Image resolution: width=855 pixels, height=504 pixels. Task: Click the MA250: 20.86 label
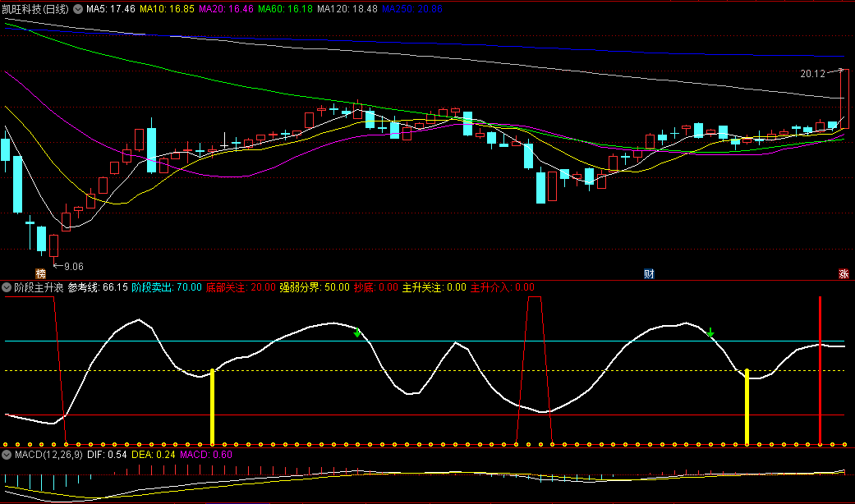pyautogui.click(x=412, y=9)
